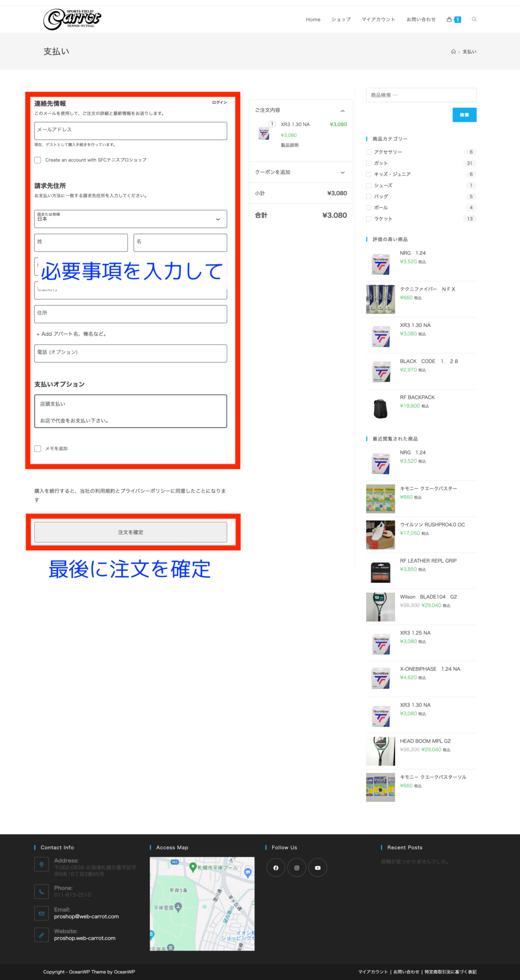Open the RF BACKPACK product thumbnail
The height and width of the screenshot is (980, 520).
coord(381,407)
